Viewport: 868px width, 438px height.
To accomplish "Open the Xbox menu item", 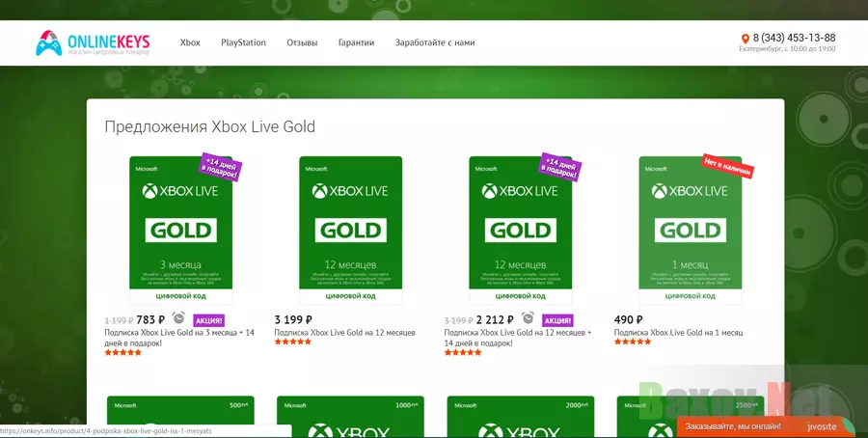I will click(x=190, y=42).
